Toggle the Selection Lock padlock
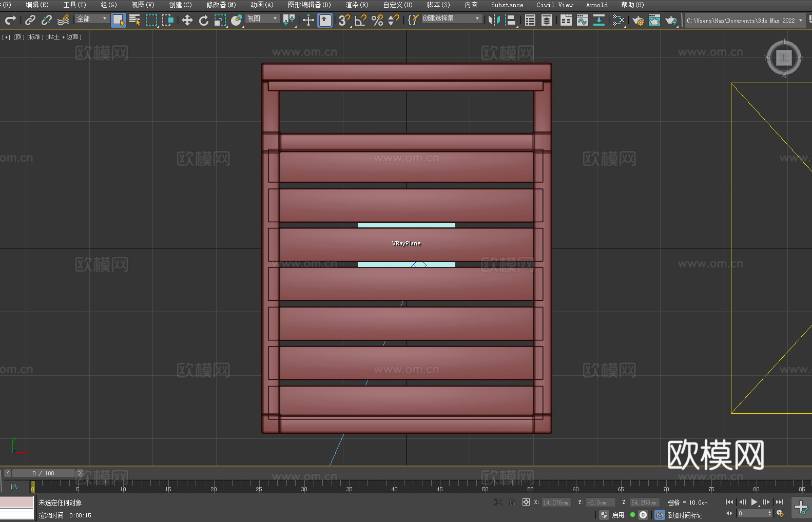This screenshot has width=812, height=522. pyautogui.click(x=512, y=502)
